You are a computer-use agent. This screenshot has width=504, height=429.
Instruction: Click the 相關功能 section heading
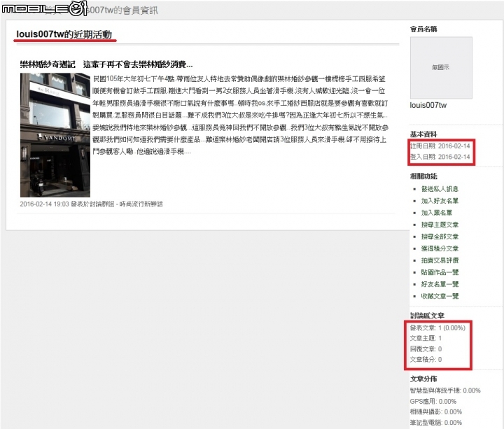pyautogui.click(x=423, y=176)
